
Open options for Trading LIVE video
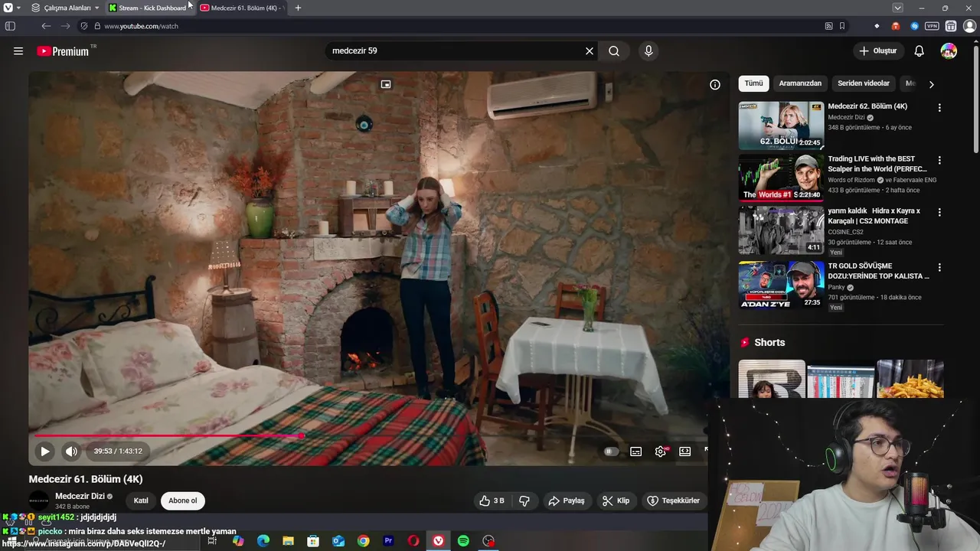(939, 160)
